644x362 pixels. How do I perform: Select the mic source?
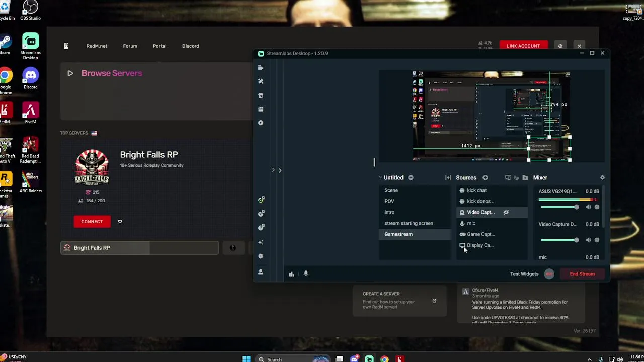tap(492, 223)
